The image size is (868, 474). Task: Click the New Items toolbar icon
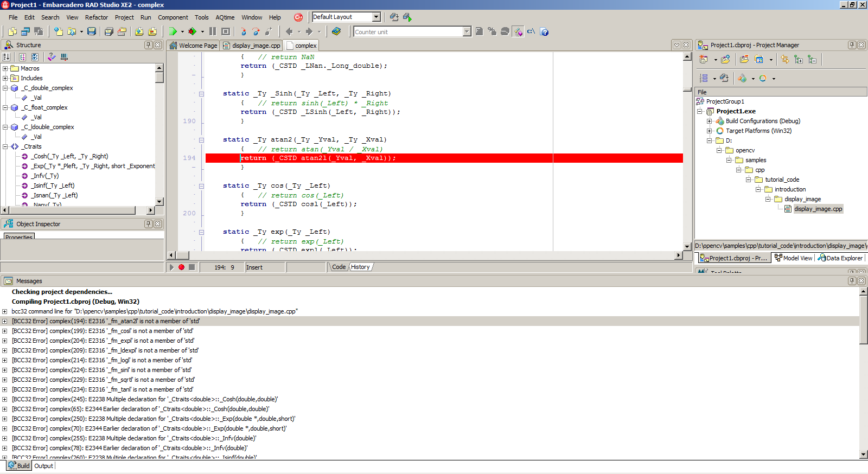[x=59, y=31]
